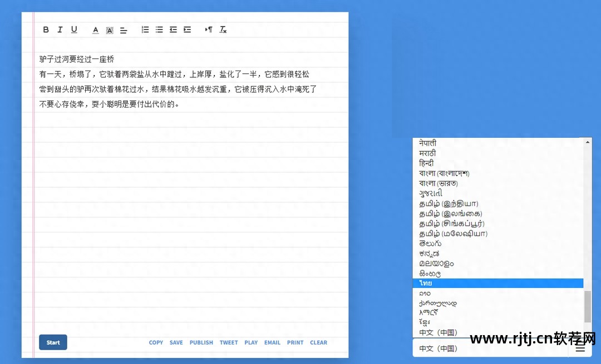Increase the paragraph indent
The height and width of the screenshot is (364, 601).
(x=187, y=29)
